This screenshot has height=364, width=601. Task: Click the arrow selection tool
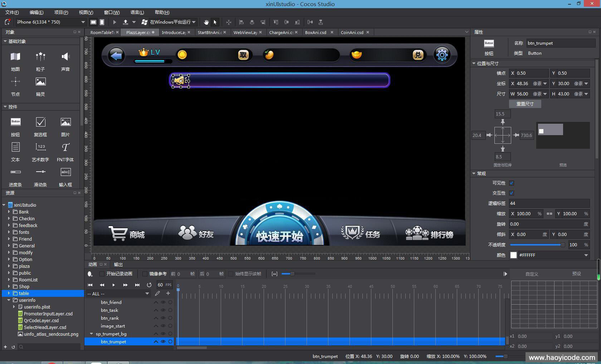[x=215, y=22]
